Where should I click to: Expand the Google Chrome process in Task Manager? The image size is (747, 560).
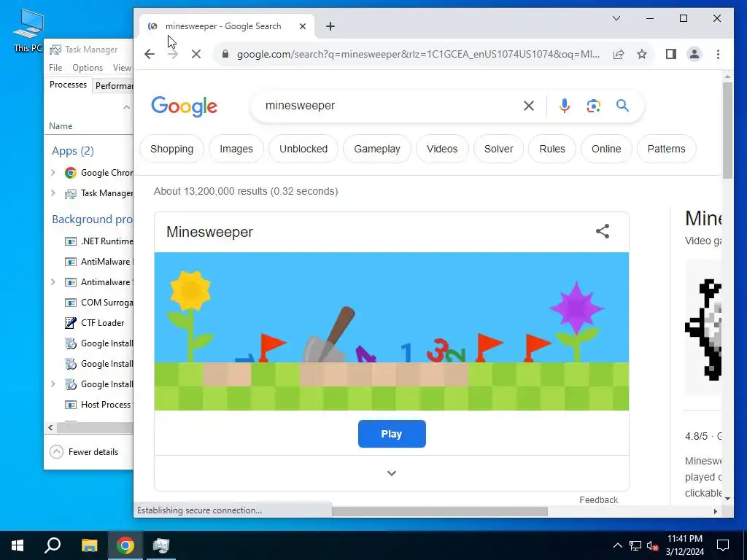click(x=53, y=172)
